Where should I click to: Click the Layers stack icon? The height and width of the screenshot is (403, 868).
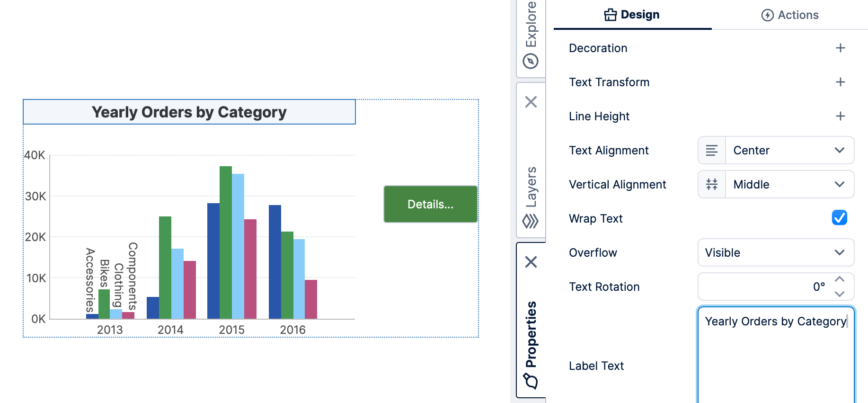tap(531, 221)
